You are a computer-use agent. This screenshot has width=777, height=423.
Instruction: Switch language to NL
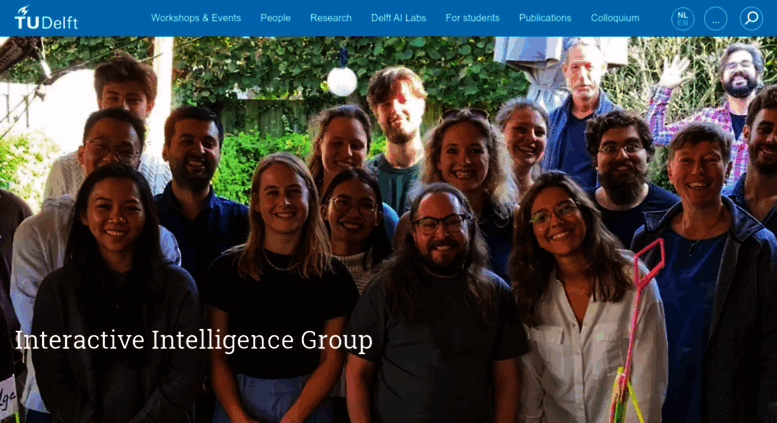tap(682, 15)
